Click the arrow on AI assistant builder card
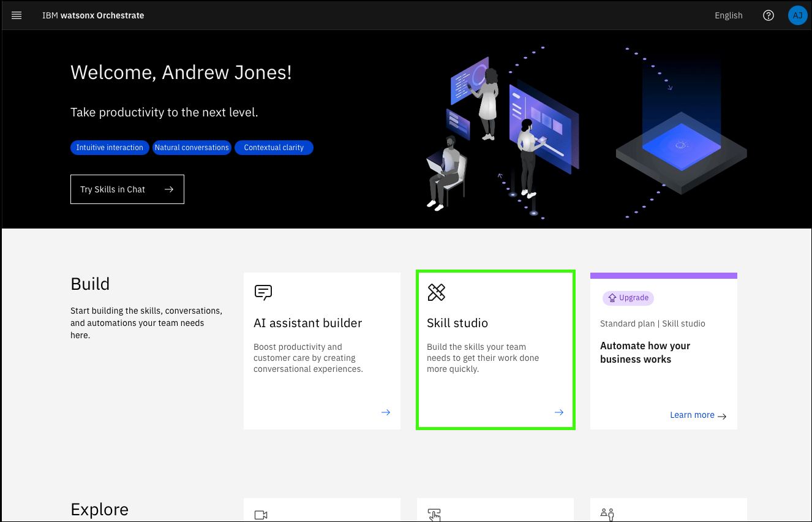The height and width of the screenshot is (522, 812). click(386, 412)
